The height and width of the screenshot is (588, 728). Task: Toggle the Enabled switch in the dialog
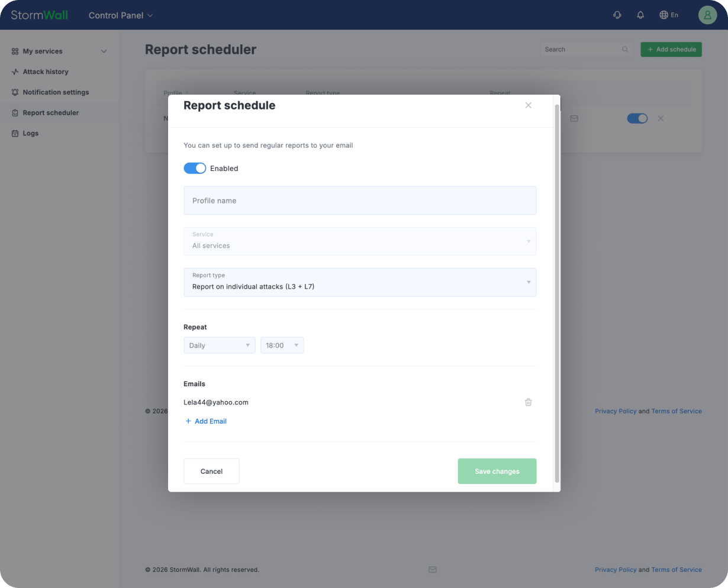(195, 169)
